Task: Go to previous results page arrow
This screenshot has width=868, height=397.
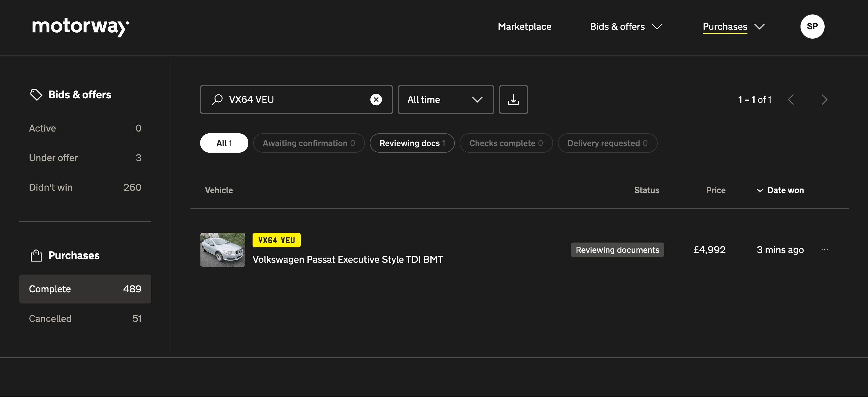Action: click(791, 100)
